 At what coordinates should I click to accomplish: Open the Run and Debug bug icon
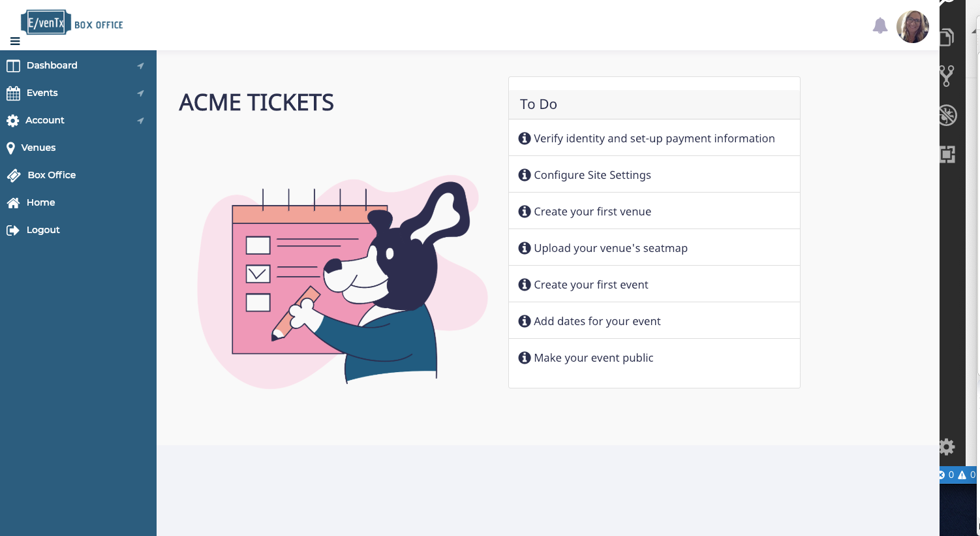pyautogui.click(x=947, y=115)
